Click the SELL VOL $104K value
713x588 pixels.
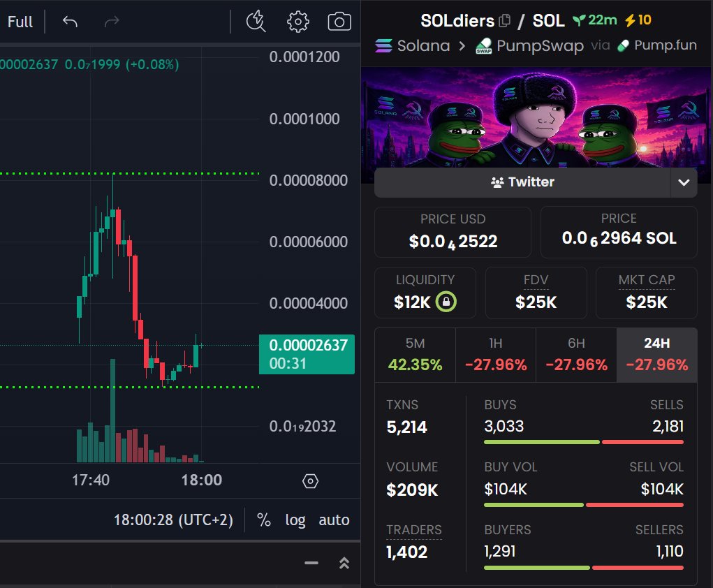pyautogui.click(x=662, y=489)
